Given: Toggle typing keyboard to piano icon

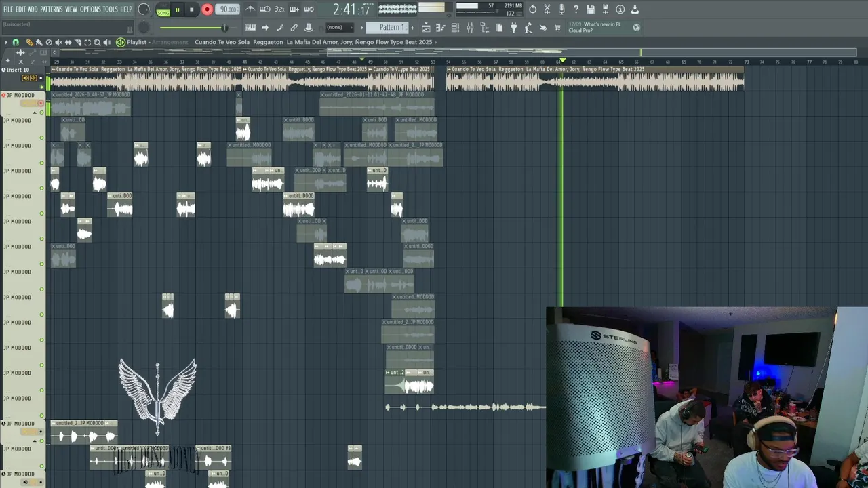Looking at the screenshot, I should coord(250,28).
